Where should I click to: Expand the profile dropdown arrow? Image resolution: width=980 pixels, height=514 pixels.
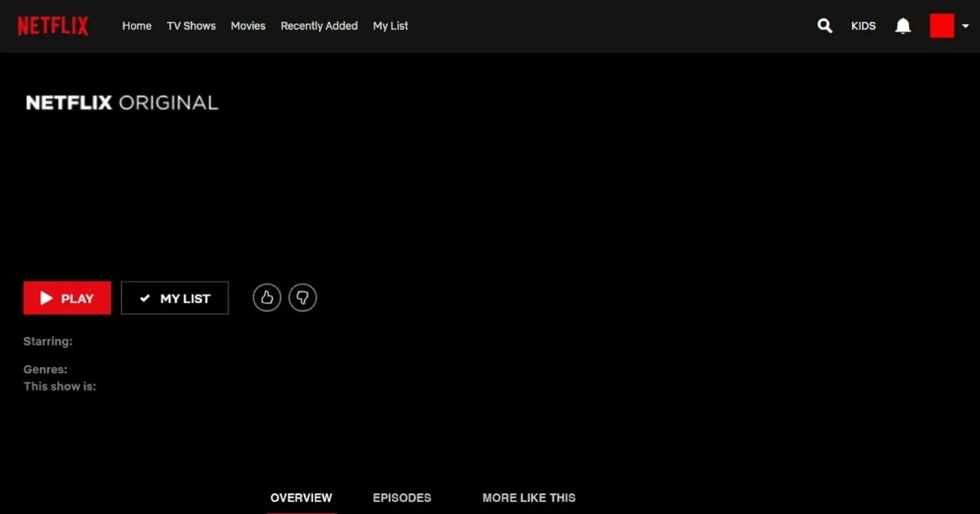point(965,26)
